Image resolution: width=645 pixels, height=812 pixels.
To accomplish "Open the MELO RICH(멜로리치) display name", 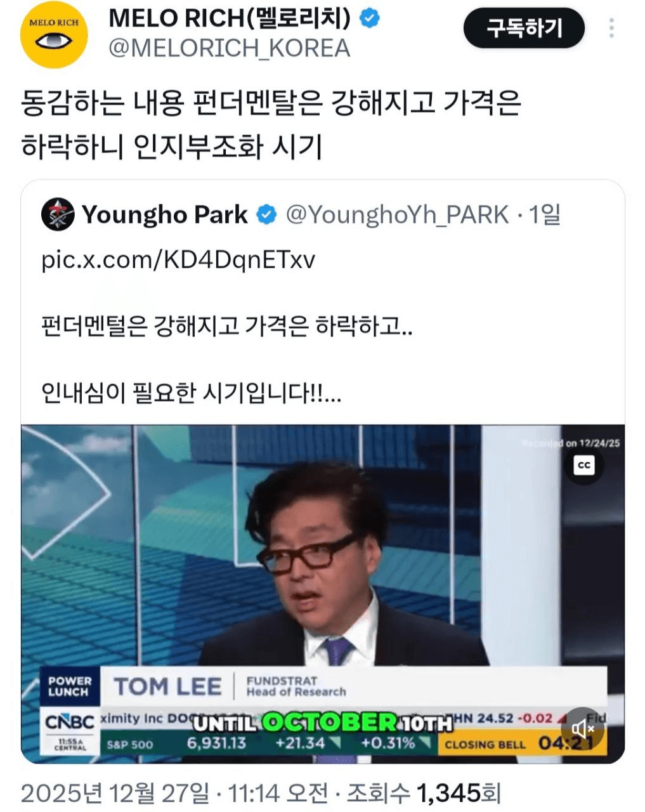I will pyautogui.click(x=230, y=19).
